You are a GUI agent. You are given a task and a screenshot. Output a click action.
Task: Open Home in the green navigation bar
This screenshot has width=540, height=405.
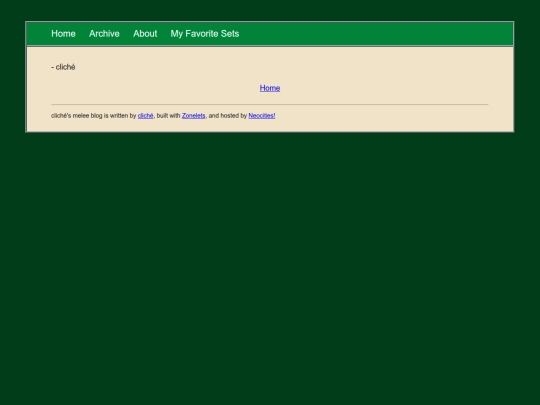(63, 34)
